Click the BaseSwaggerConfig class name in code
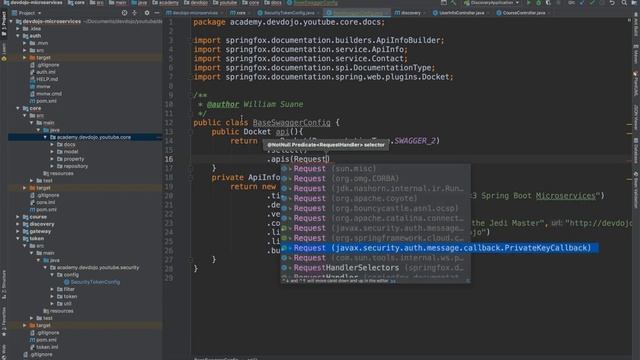The height and width of the screenshot is (360, 640). [291, 122]
